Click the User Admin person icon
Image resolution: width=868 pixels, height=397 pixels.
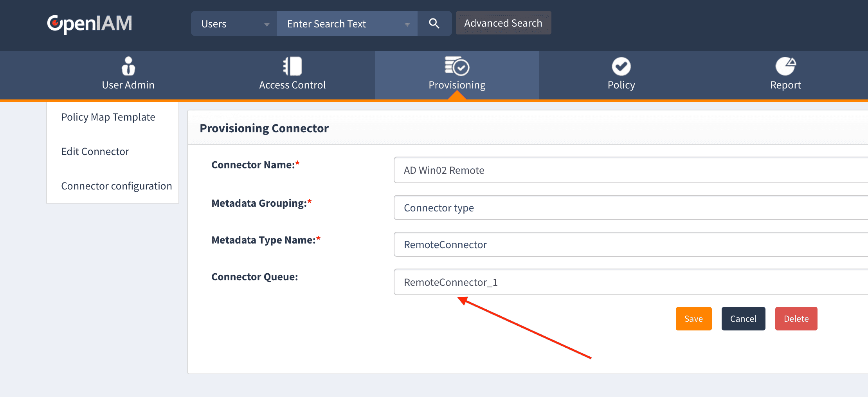(x=128, y=66)
